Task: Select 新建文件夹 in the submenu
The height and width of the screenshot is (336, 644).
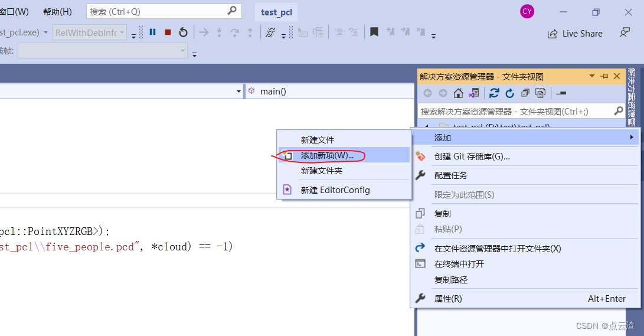Action: pos(344,171)
